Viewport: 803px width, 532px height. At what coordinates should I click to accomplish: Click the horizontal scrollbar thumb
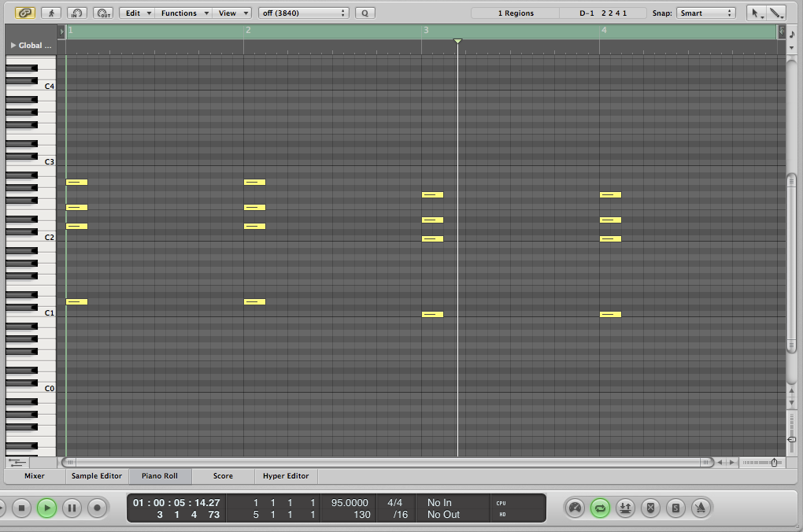pos(387,463)
